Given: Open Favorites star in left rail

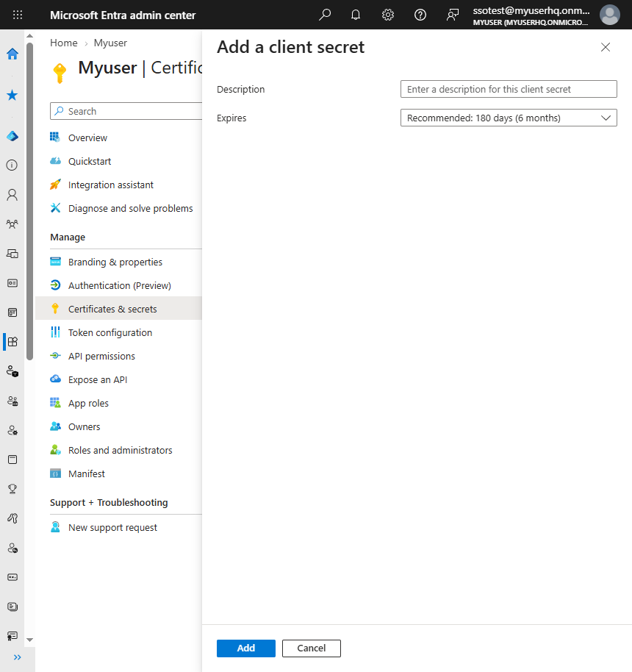Looking at the screenshot, I should [x=12, y=95].
